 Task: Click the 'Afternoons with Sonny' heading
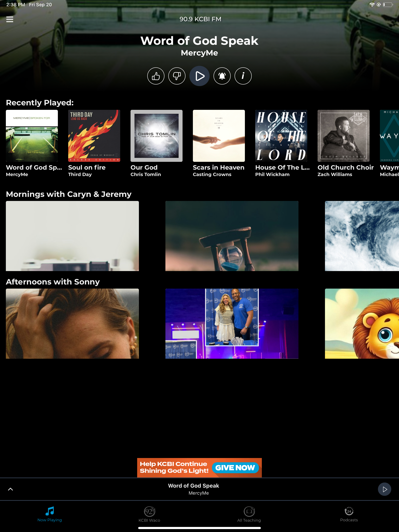(x=53, y=282)
